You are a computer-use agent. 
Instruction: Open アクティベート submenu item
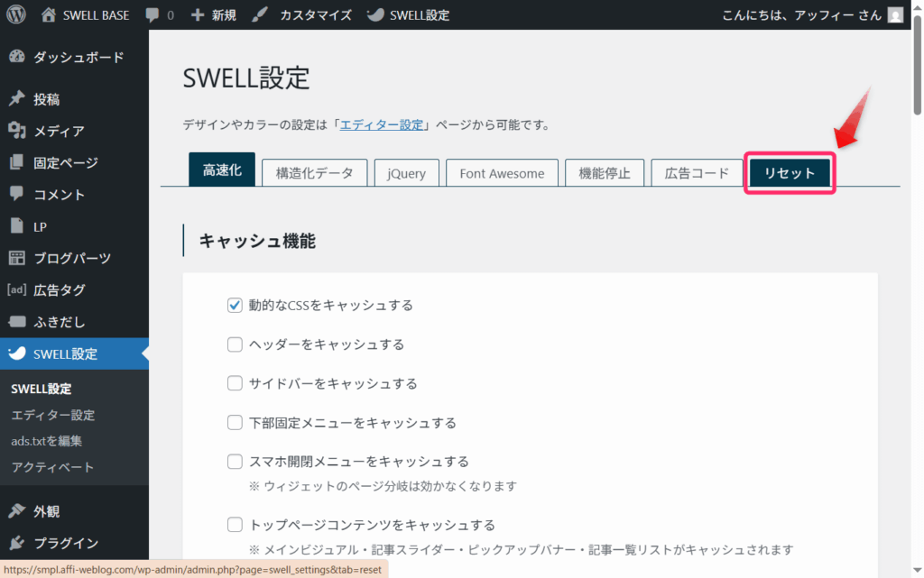pyautogui.click(x=52, y=467)
